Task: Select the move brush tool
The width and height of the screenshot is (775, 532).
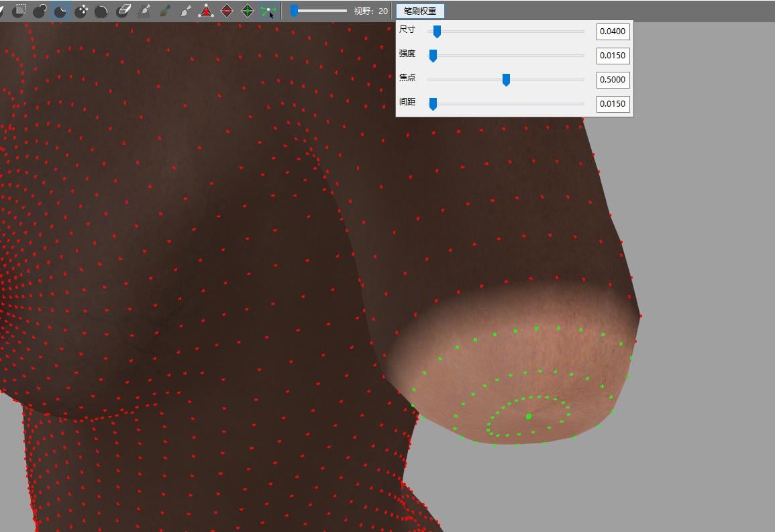Action: 81,11
